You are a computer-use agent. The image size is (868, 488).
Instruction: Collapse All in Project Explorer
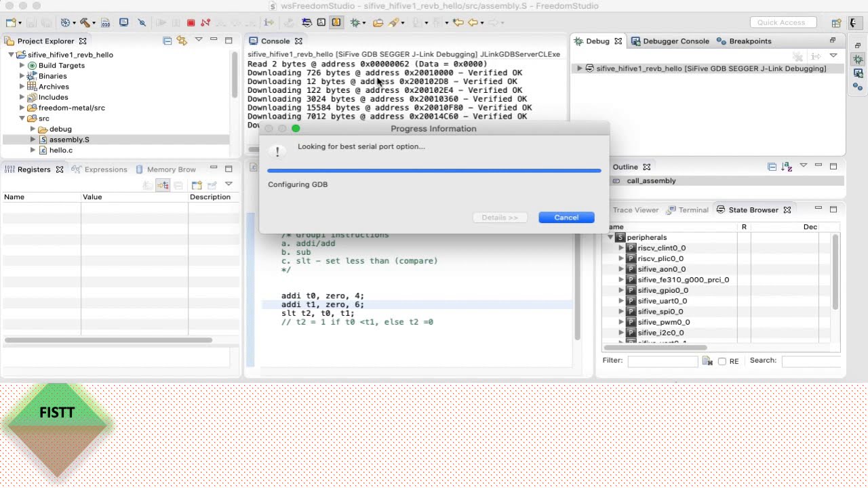[167, 41]
